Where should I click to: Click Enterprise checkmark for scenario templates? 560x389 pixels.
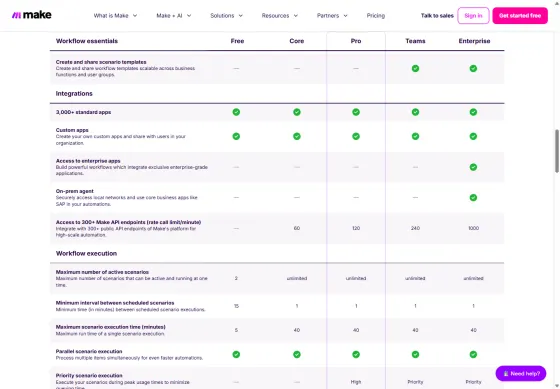coord(473,69)
